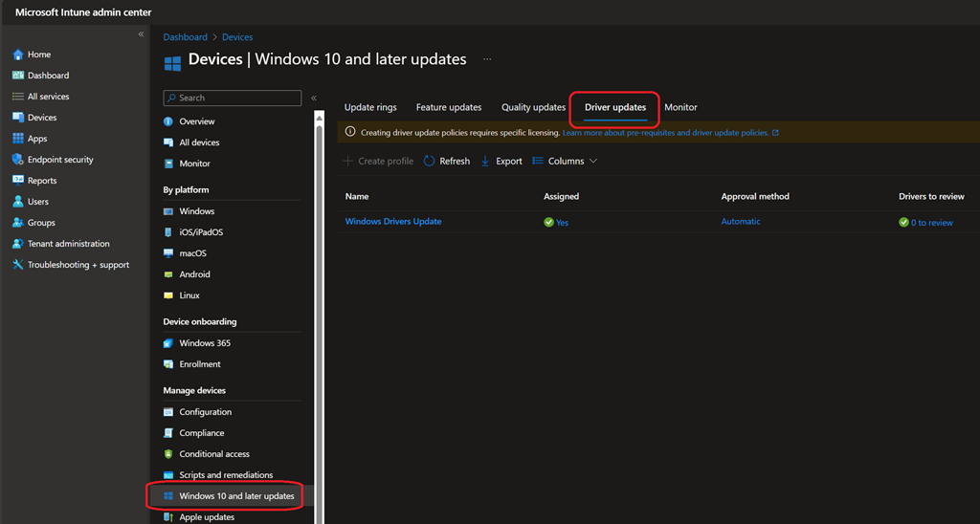The height and width of the screenshot is (524, 980).
Task: Open the Windows 365 cloud icon item
Action: [x=168, y=343]
